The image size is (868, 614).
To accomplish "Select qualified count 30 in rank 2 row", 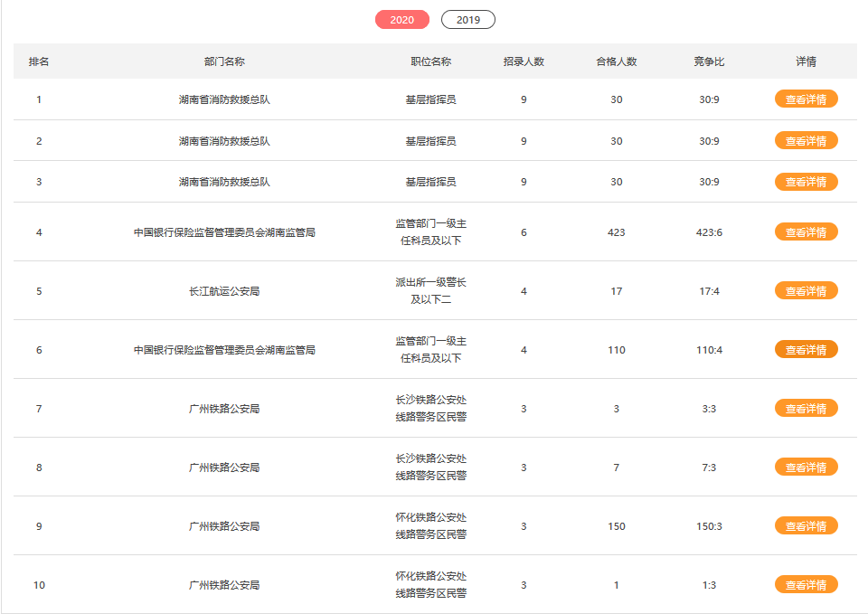I will pyautogui.click(x=616, y=141).
